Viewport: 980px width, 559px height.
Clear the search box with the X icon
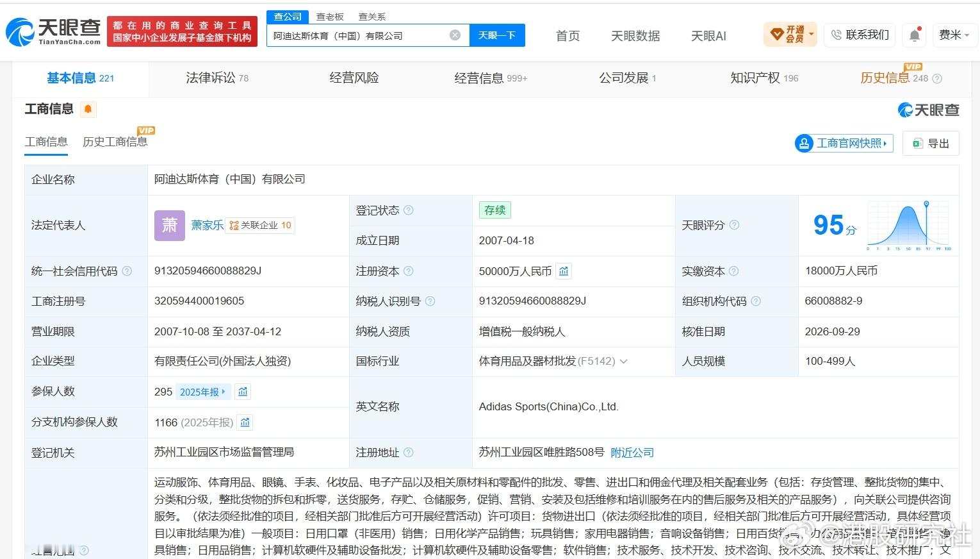455,35
